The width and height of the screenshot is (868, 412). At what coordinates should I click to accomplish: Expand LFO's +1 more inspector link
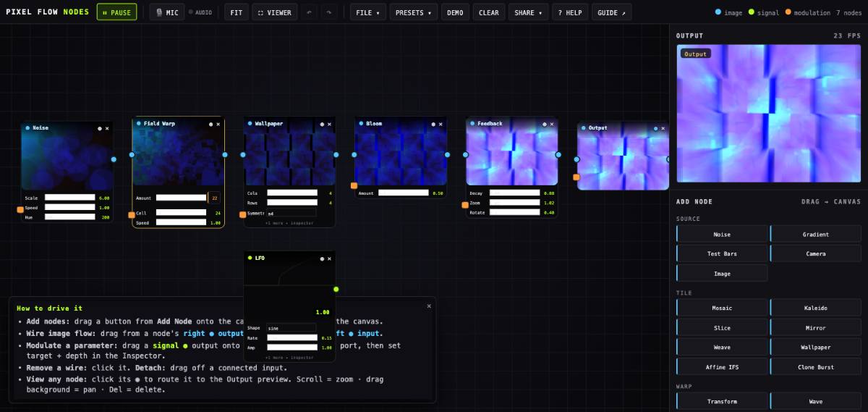pyautogui.click(x=289, y=357)
